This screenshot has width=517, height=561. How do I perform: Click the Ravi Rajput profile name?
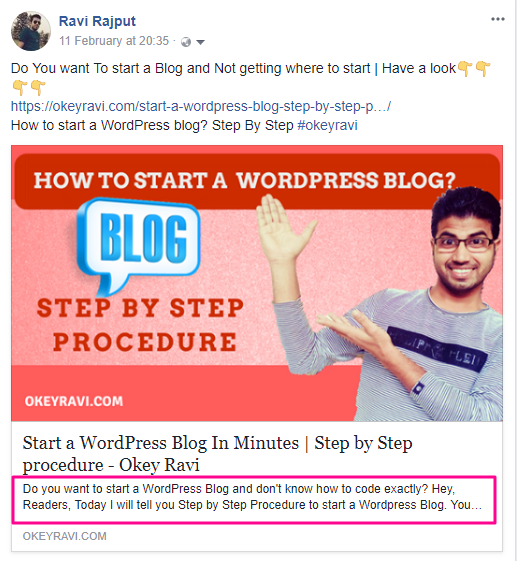point(97,21)
